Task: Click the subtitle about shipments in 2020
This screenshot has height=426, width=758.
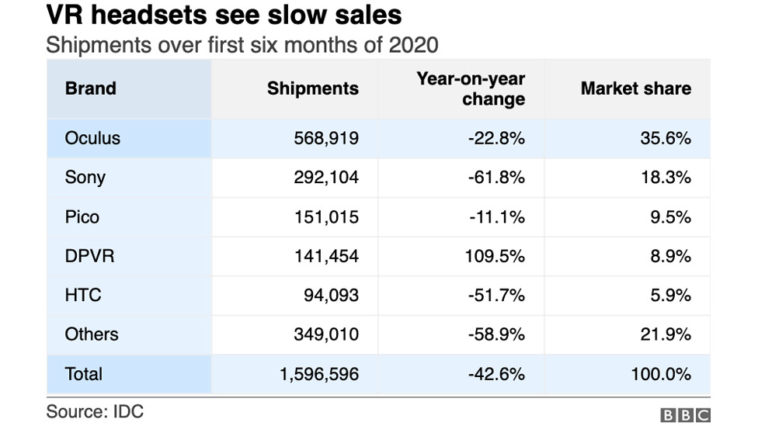Action: click(238, 45)
